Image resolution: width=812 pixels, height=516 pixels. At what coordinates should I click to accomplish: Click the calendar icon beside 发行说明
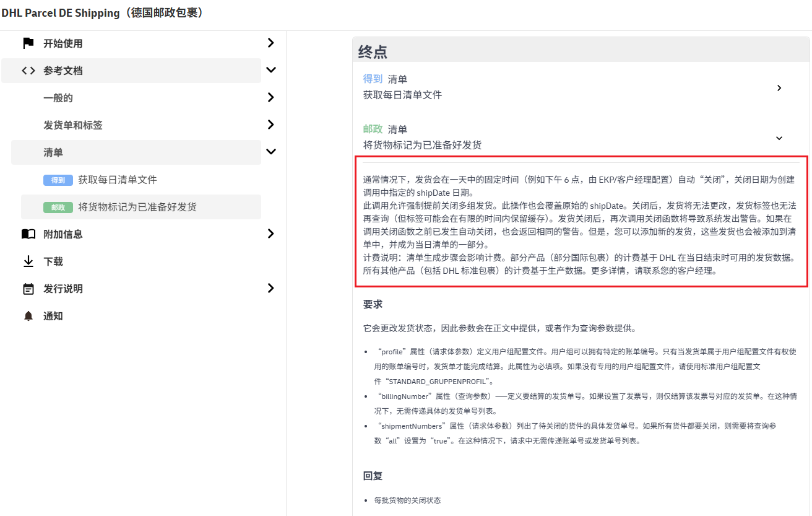pos(28,289)
